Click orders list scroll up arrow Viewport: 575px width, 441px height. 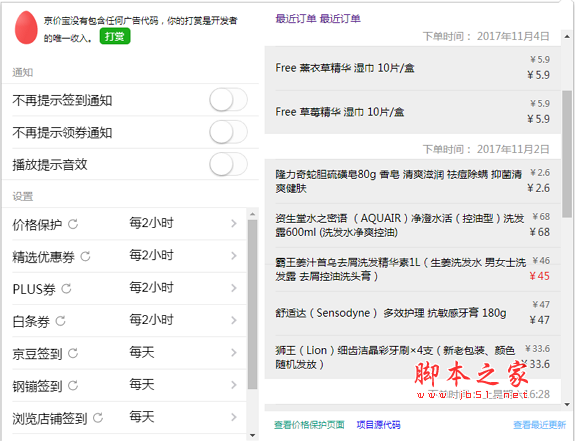[567, 36]
